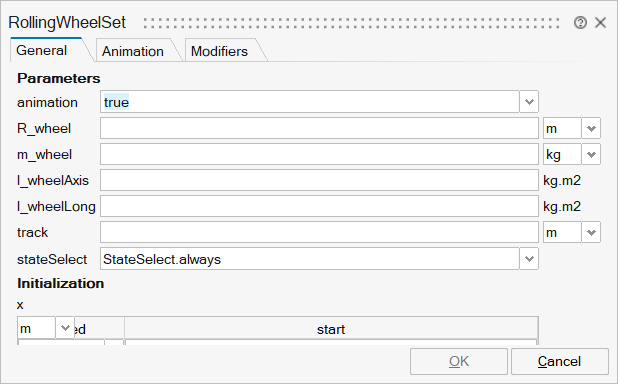Click the R_wheel input field
618x384 pixels.
click(x=319, y=129)
